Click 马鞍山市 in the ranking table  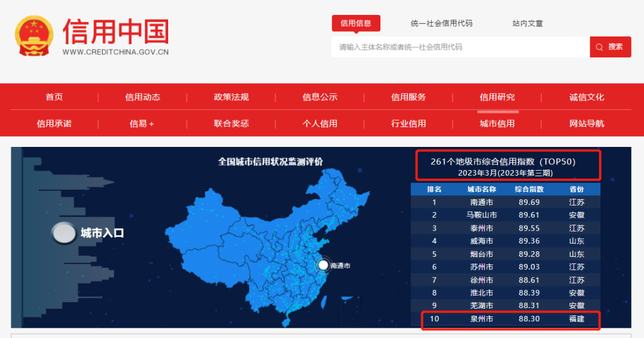482,215
